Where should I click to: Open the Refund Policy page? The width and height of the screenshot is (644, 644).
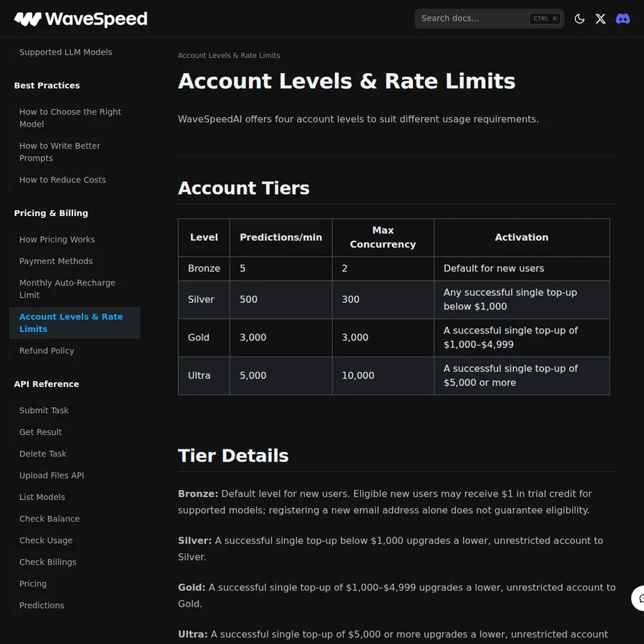point(47,351)
